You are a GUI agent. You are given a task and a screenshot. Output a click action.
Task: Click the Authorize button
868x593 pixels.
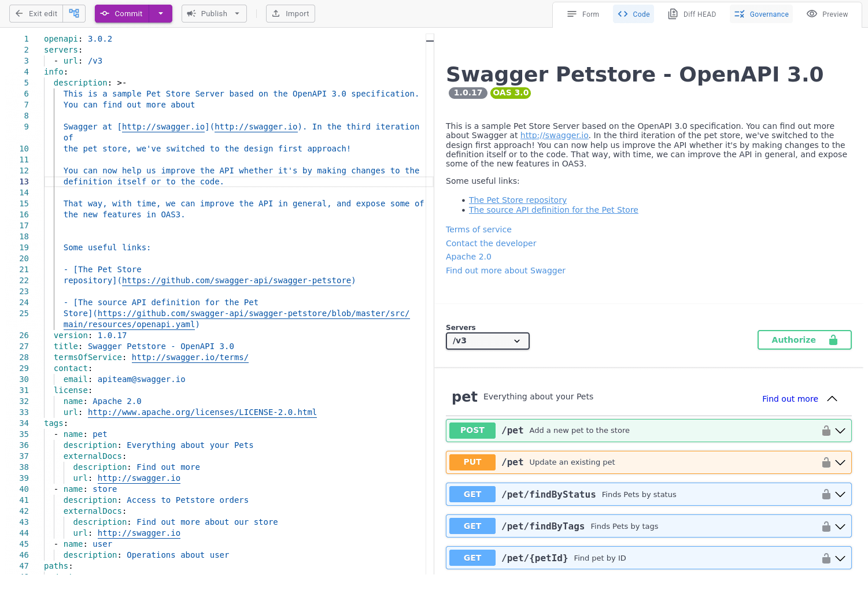click(x=804, y=340)
